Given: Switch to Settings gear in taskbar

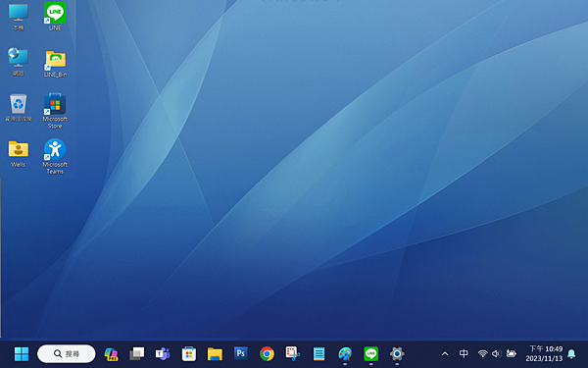Looking at the screenshot, I should (397, 353).
